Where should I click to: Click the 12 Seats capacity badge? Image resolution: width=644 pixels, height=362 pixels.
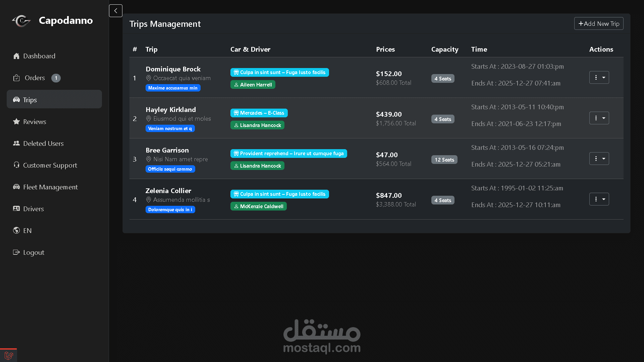444,160
